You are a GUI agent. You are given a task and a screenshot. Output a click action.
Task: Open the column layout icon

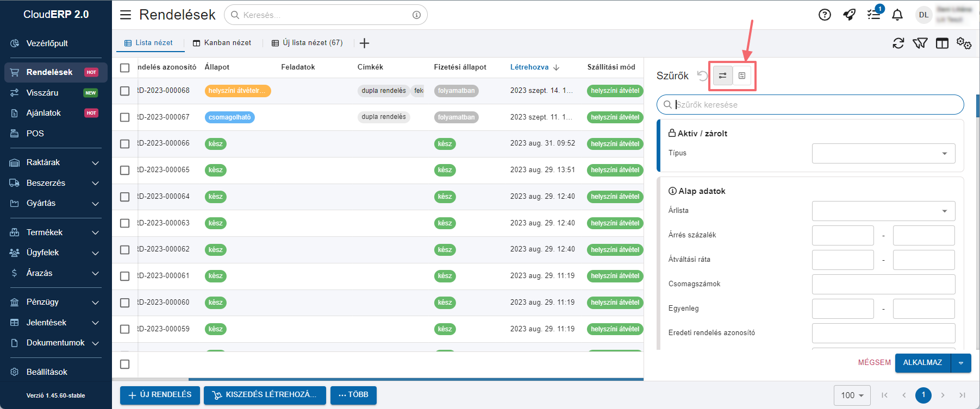[942, 43]
